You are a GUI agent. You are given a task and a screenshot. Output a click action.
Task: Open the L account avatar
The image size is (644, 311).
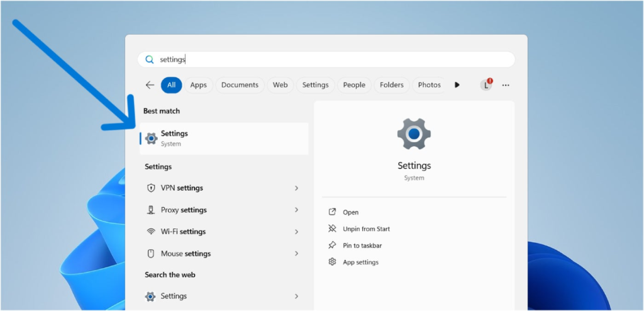click(x=486, y=85)
